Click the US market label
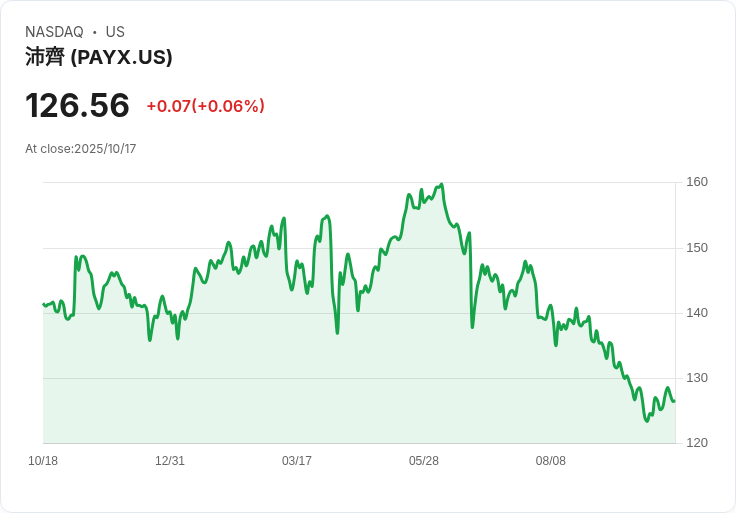The height and width of the screenshot is (513, 736). click(115, 32)
